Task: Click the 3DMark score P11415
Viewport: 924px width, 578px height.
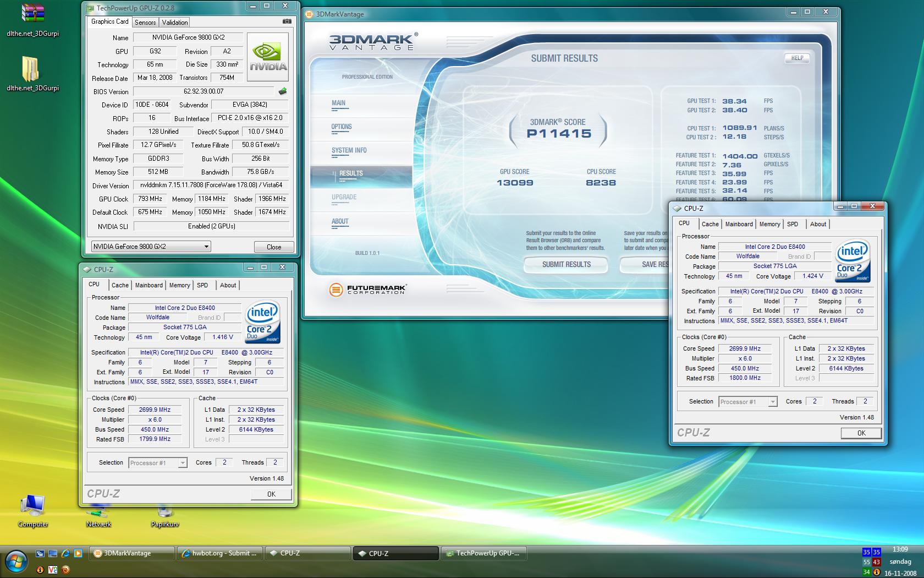Action: tap(559, 133)
